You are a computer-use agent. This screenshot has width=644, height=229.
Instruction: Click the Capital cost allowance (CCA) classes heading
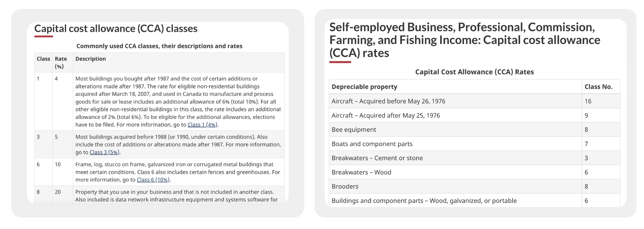(x=116, y=28)
